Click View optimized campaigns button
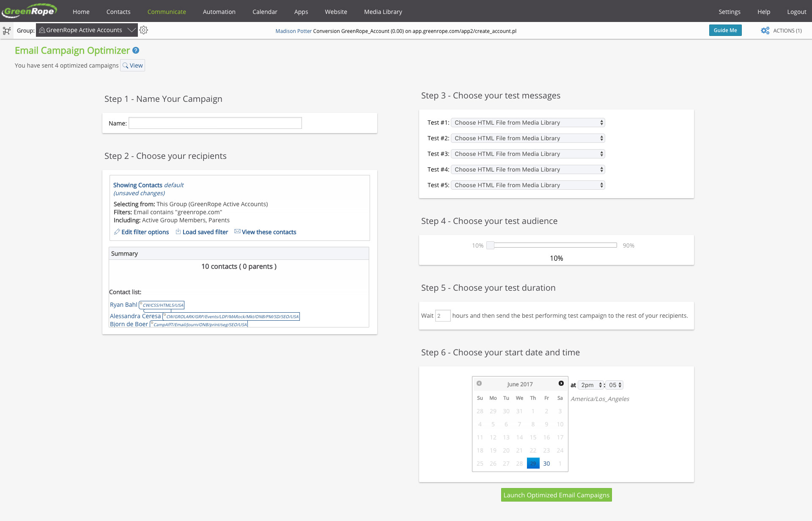 [x=132, y=65]
